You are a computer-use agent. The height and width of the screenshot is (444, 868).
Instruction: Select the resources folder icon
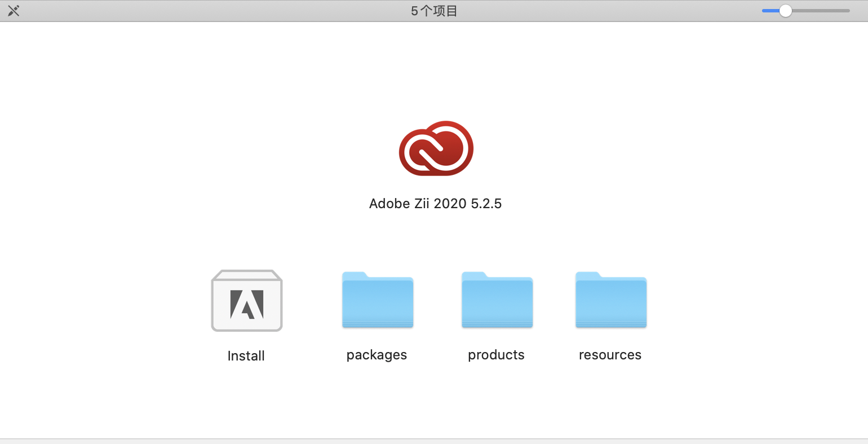click(610, 300)
